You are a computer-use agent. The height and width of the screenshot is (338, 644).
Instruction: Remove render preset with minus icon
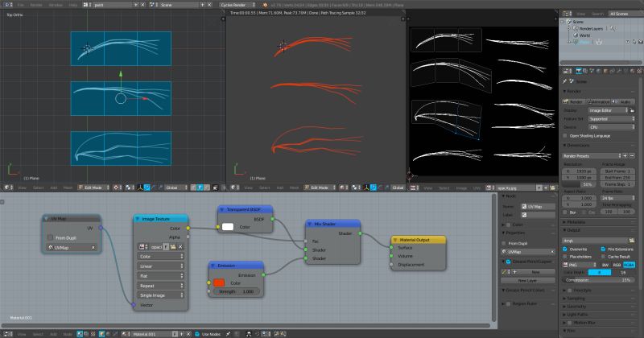[632, 155]
